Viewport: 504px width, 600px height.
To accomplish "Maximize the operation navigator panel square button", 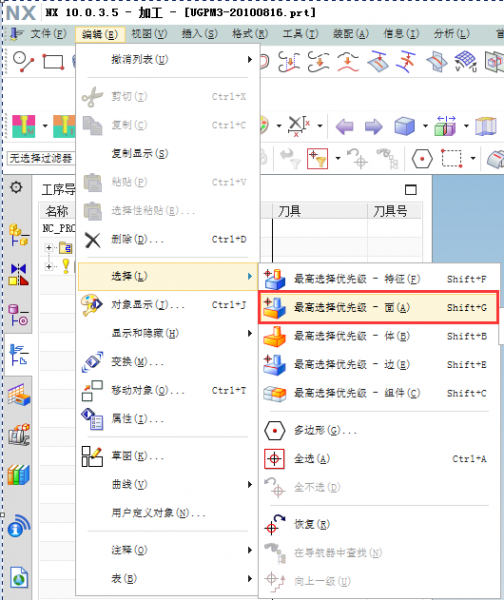I will click(411, 189).
